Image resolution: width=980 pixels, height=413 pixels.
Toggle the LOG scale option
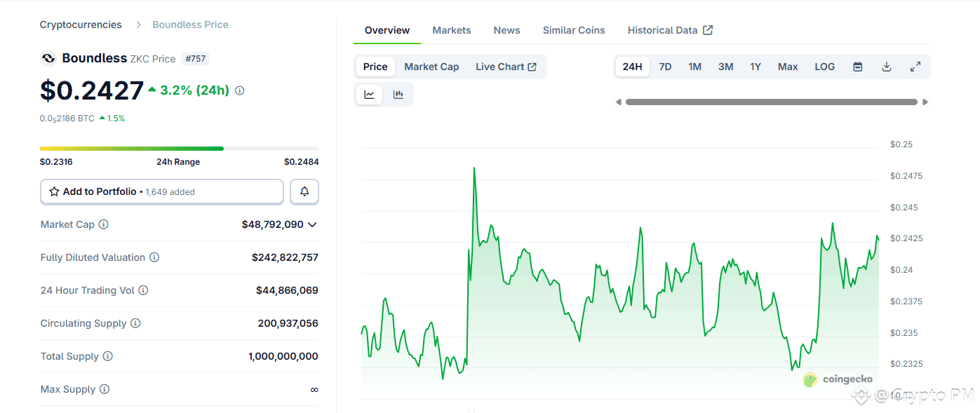tap(824, 67)
